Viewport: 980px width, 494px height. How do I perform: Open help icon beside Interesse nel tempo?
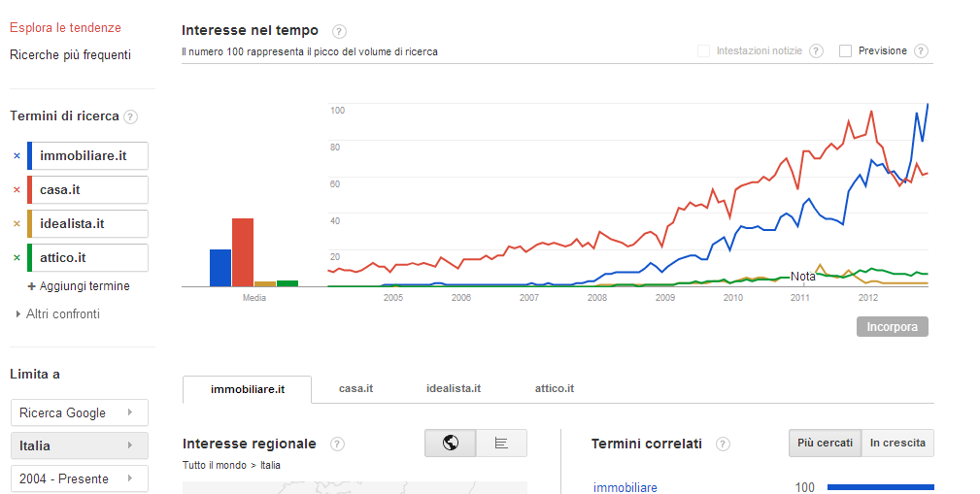coord(339,32)
